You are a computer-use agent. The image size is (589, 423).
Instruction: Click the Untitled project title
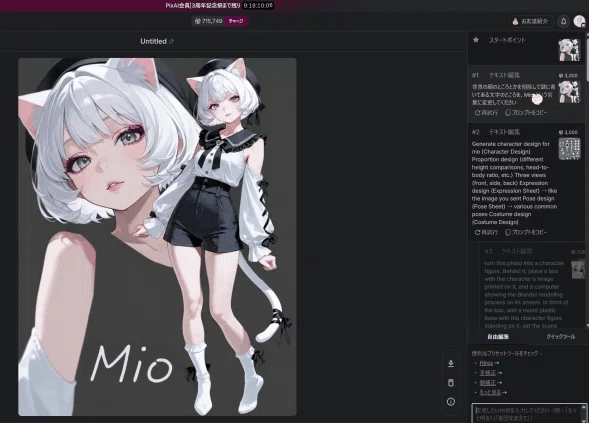click(153, 41)
